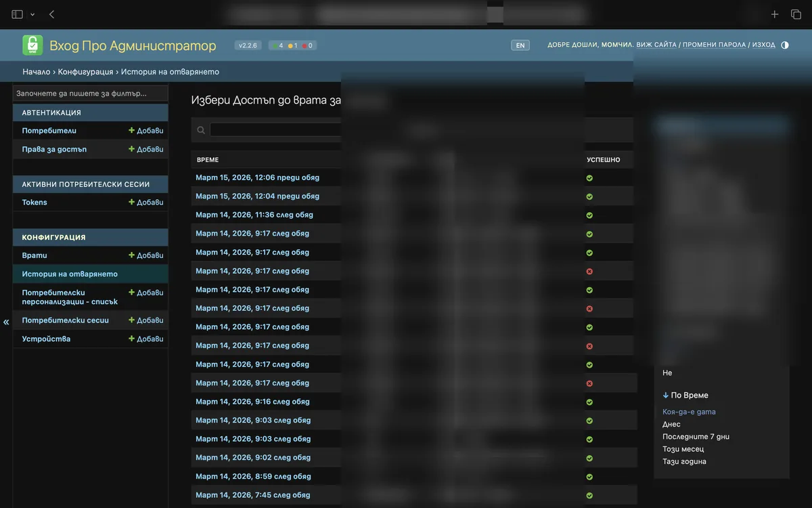Toggle the dark/light theme icon
This screenshot has width=812, height=508.
coord(785,45)
